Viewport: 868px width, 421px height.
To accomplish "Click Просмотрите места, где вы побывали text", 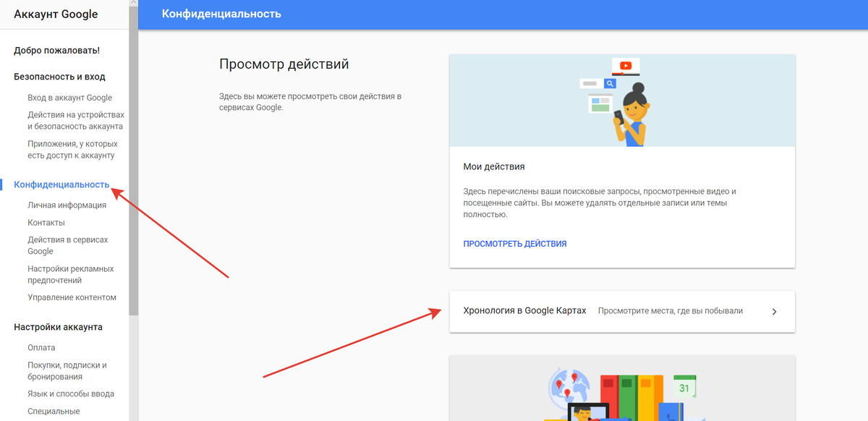I will [671, 311].
